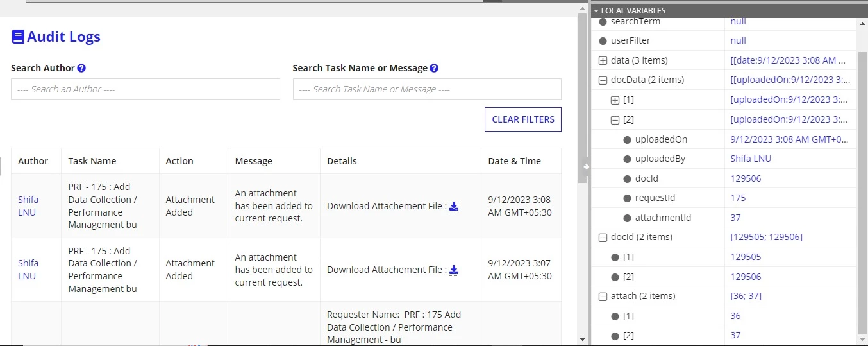Open help for Search Task Name or Message
The image size is (868, 346).
click(x=434, y=68)
